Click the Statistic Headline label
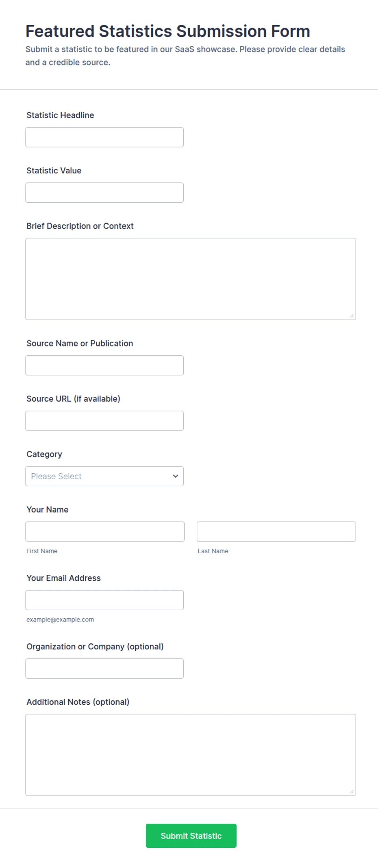Image resolution: width=378 pixels, height=868 pixels. click(x=60, y=115)
